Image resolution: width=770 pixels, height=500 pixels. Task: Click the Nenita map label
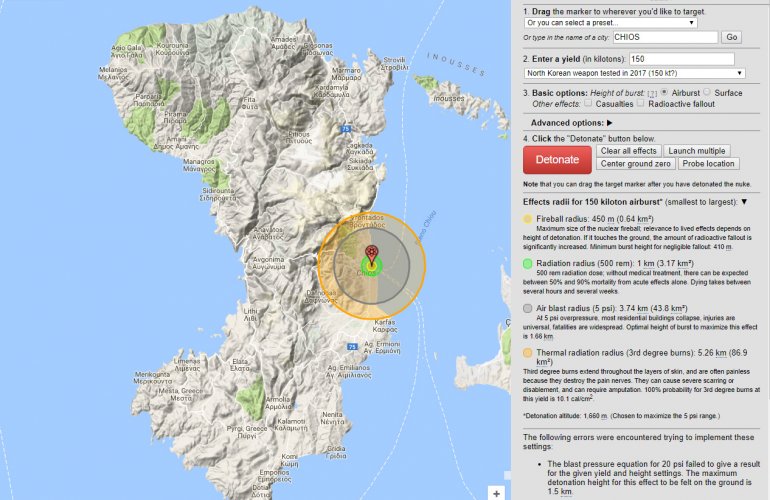(332, 418)
